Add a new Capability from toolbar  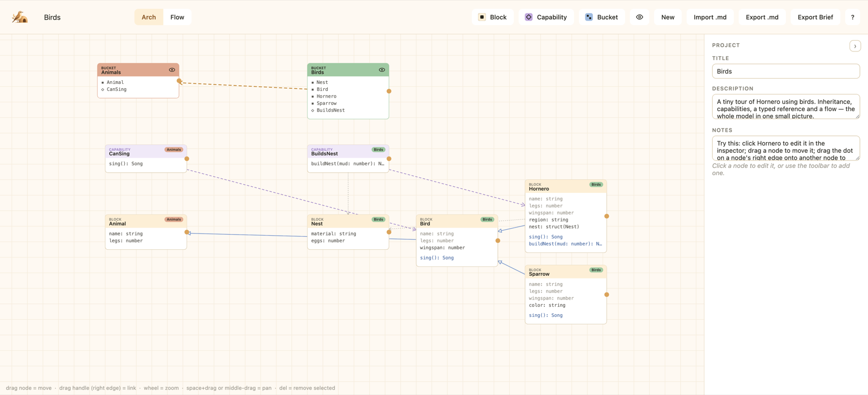(x=546, y=17)
